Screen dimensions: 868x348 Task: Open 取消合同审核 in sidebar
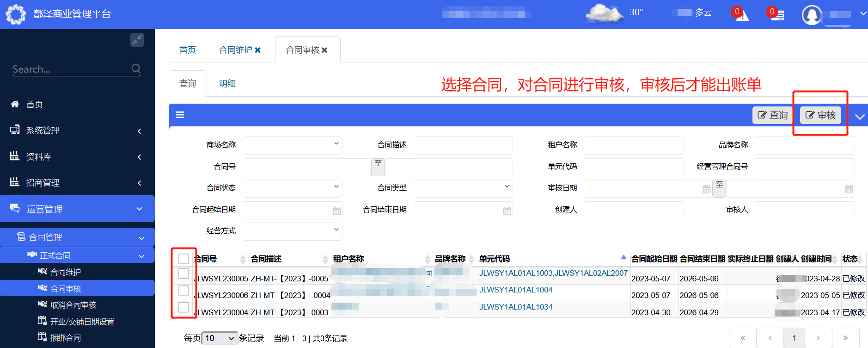click(73, 305)
